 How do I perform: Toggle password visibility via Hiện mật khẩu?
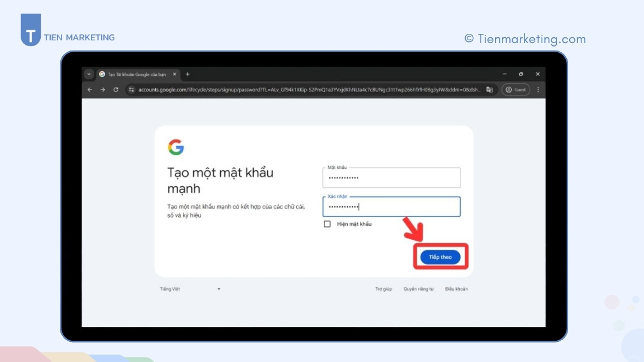point(327,224)
